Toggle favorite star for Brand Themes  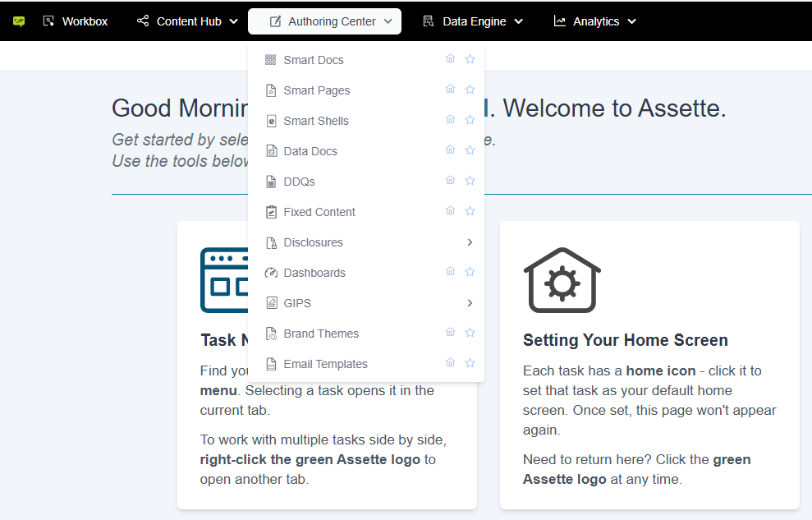[x=470, y=333]
